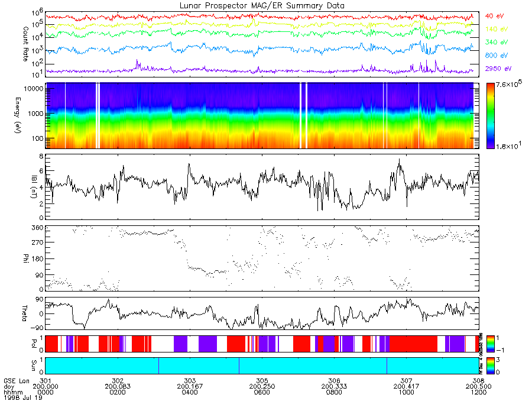Image resolution: width=532 pixels, height=414 pixels.
Task: Click the time tick '0400'
Action: click(190, 392)
